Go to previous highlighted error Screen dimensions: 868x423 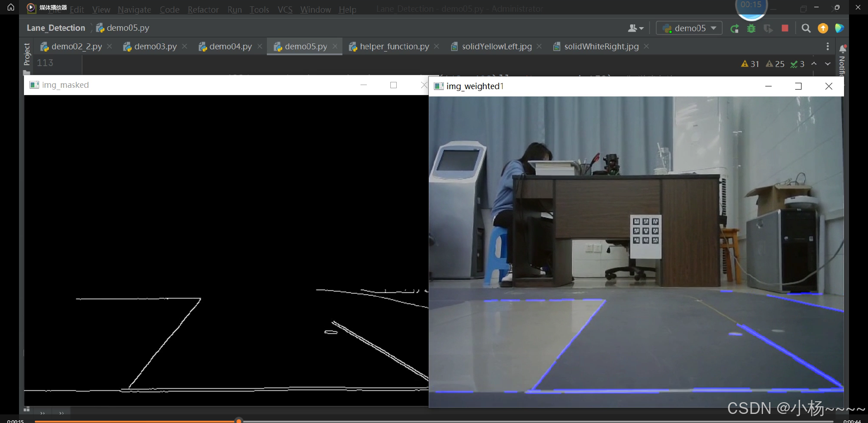[814, 64]
